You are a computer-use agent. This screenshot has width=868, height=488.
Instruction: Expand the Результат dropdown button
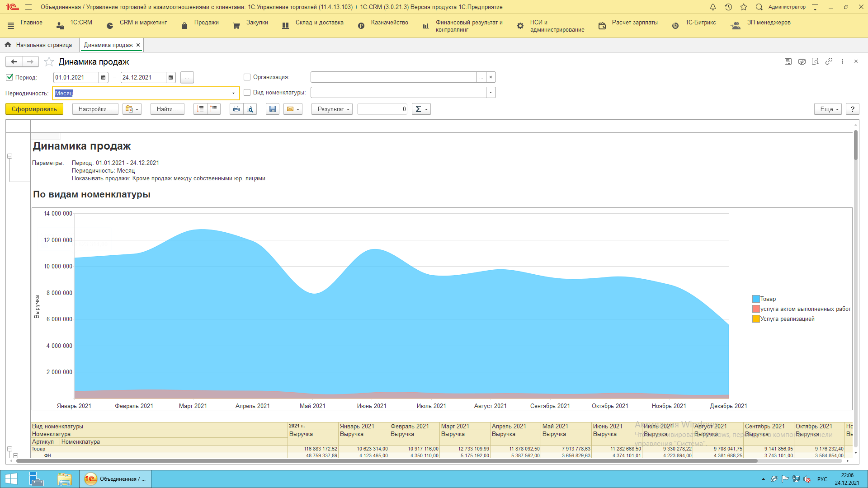(332, 109)
